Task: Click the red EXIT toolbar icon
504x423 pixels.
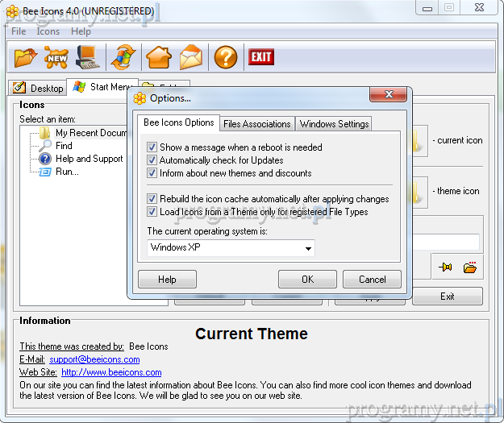Action: click(x=260, y=56)
